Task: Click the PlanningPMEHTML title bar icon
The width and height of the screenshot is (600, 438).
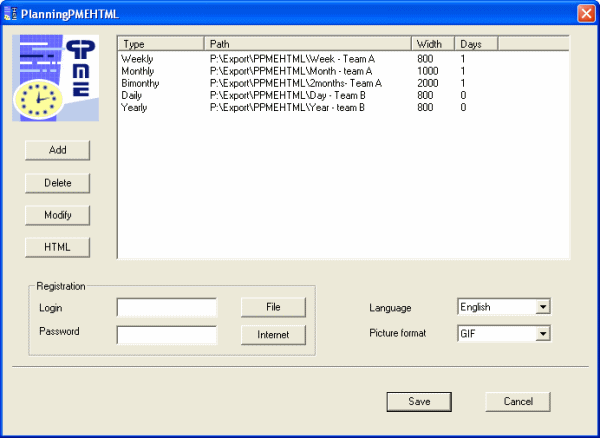Action: (11, 14)
